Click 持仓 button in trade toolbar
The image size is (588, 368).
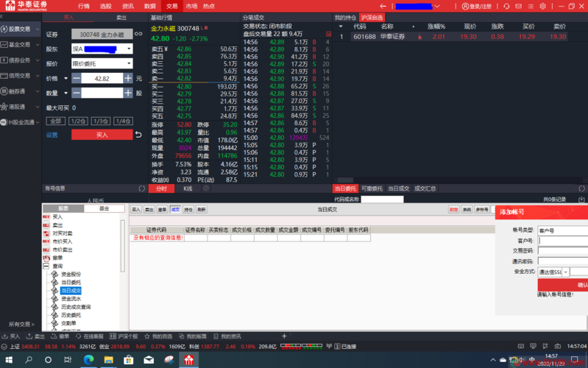point(188,209)
